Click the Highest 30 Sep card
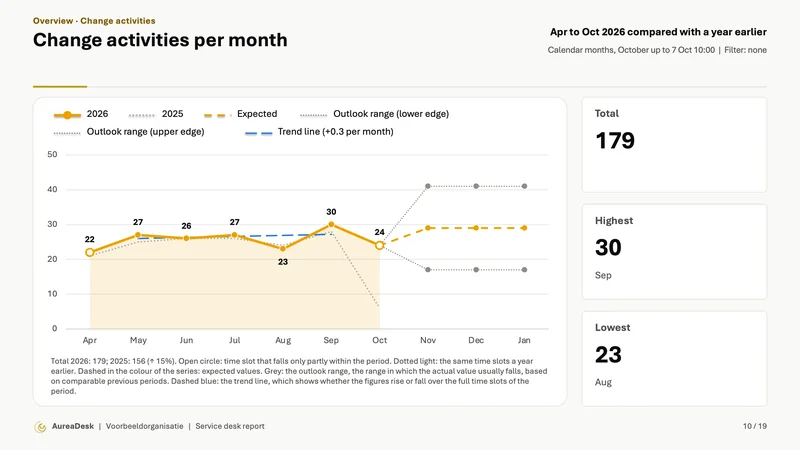800x450 pixels. pos(674,252)
